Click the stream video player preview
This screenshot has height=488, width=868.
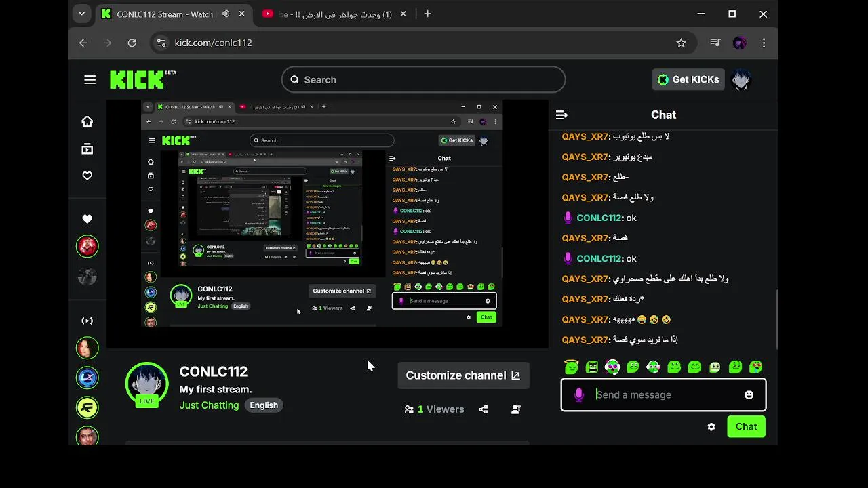click(x=327, y=224)
